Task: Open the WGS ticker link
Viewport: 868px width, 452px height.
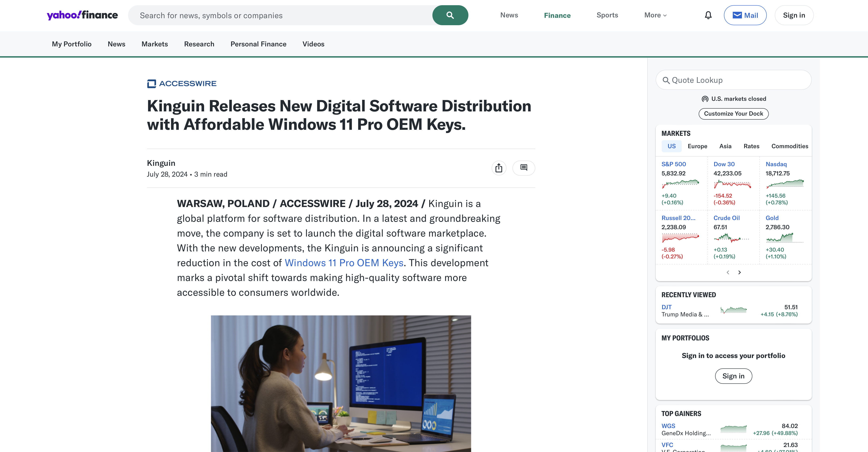Action: click(x=668, y=426)
